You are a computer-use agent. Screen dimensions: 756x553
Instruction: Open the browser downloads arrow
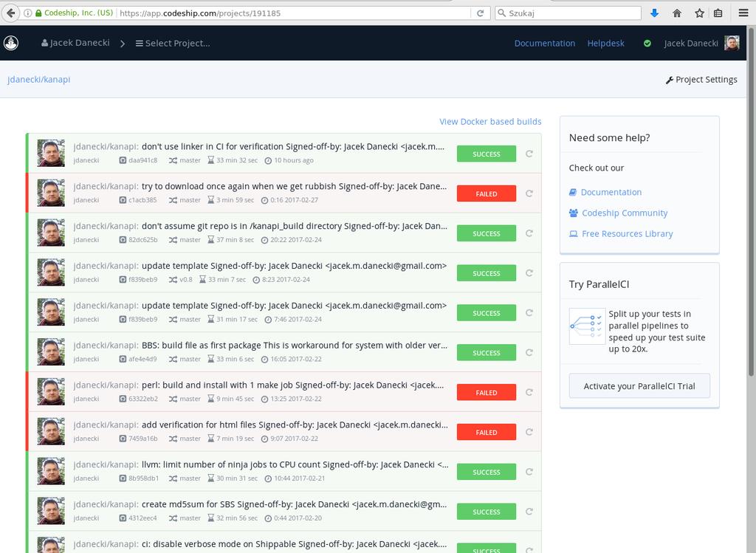coord(654,13)
